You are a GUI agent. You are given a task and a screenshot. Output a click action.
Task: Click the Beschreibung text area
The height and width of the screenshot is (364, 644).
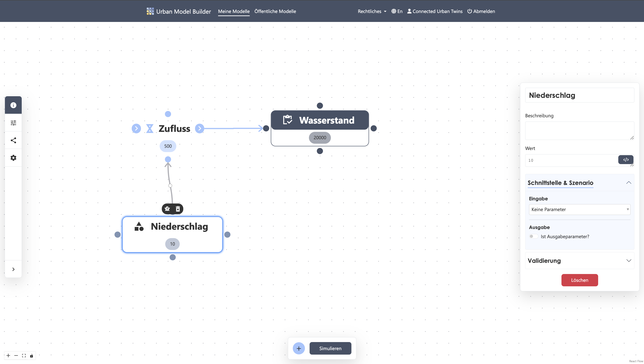[x=580, y=131]
